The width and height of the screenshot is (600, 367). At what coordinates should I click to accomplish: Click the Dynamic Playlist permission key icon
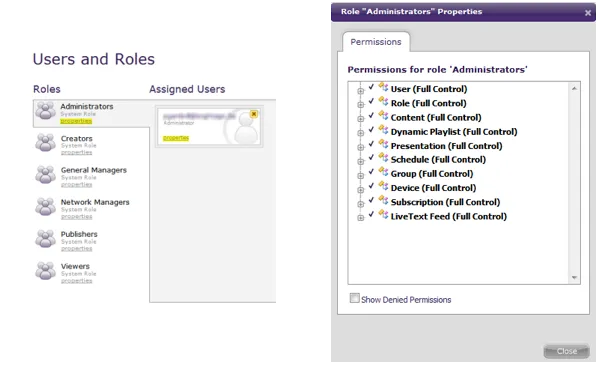click(383, 130)
